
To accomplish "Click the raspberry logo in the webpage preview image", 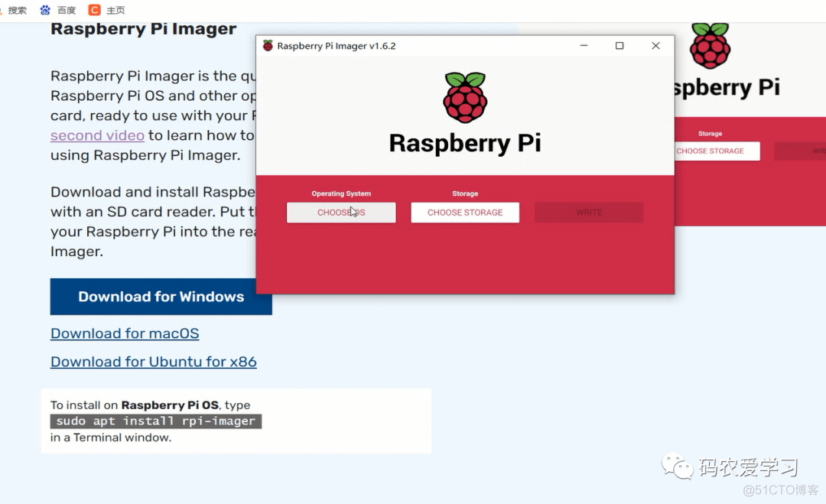I will tap(710, 46).
